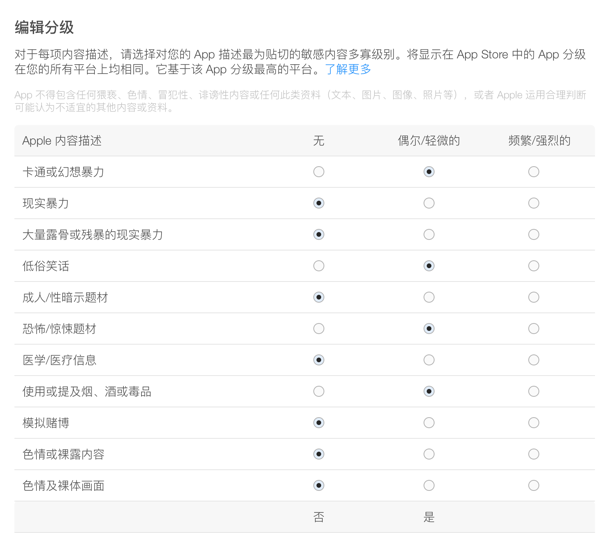Screen dimensions: 600x541
Task: Open the 了解更多 link
Action: (x=348, y=70)
